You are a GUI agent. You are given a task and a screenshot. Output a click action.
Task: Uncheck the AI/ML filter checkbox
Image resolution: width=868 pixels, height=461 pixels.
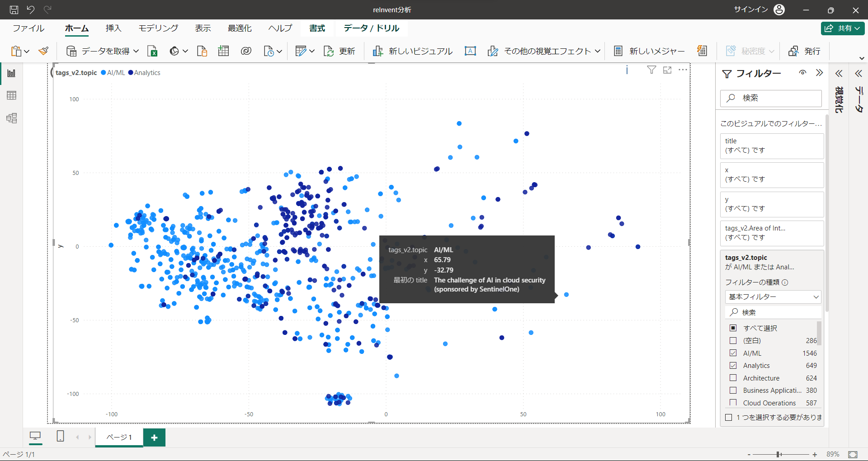(x=733, y=353)
